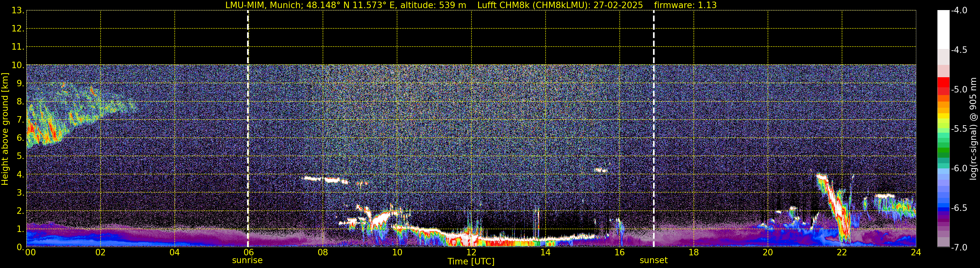Click the colorbar tick label -7.0

pyautogui.click(x=959, y=248)
